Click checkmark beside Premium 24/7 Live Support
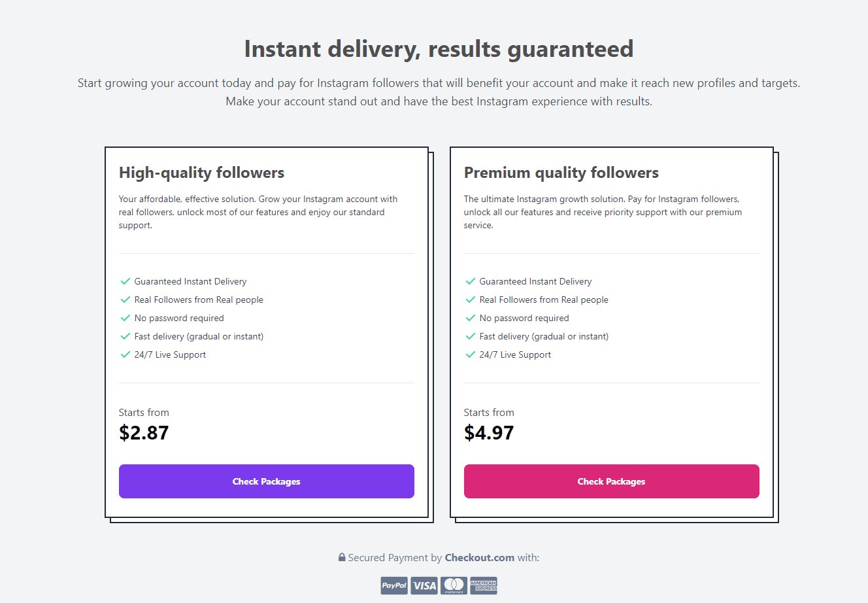Image resolution: width=868 pixels, height=603 pixels. click(470, 354)
